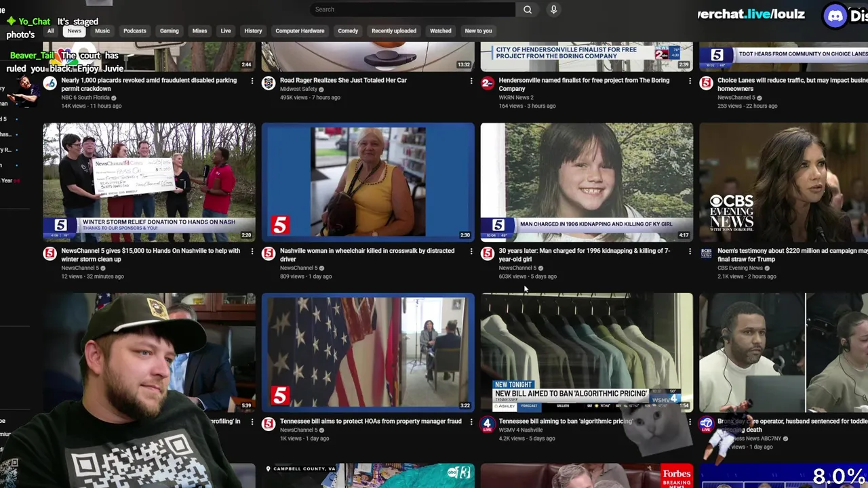
Task: Select the History filter chip
Action: click(x=253, y=30)
